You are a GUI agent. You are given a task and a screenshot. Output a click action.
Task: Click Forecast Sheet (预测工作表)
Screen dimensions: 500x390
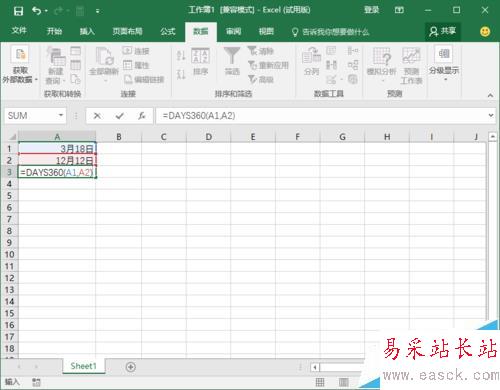(x=411, y=65)
